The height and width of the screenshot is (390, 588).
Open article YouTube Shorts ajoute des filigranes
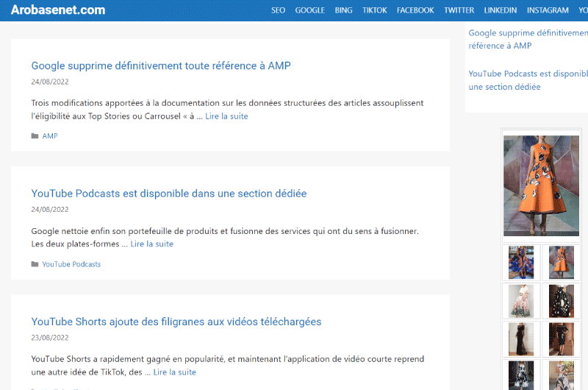click(176, 322)
